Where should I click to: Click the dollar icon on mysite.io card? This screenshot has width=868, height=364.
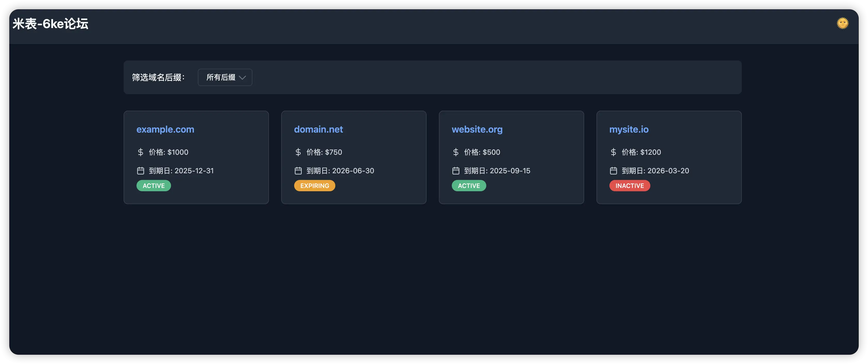click(x=613, y=152)
